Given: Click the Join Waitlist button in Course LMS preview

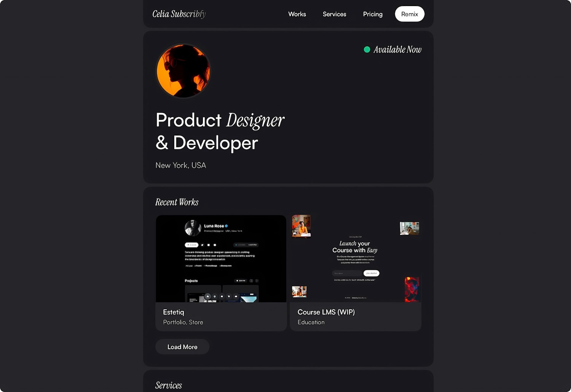Looking at the screenshot, I should point(371,273).
